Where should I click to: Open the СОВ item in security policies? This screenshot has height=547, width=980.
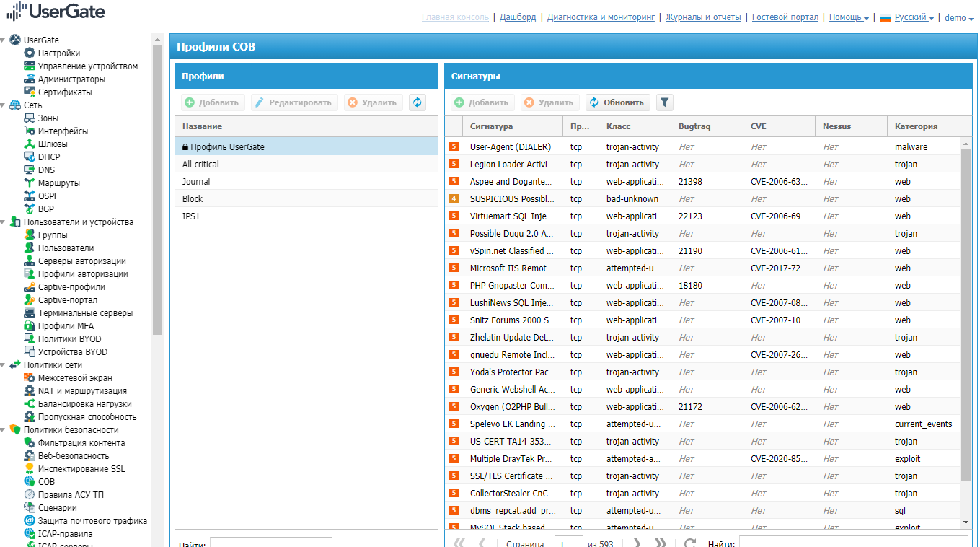pos(46,482)
